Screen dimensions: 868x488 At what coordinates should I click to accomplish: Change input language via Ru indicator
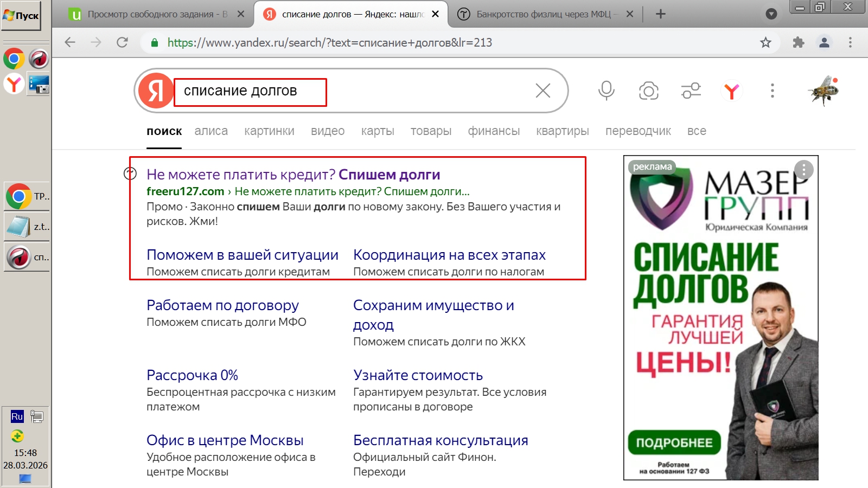pos(17,416)
